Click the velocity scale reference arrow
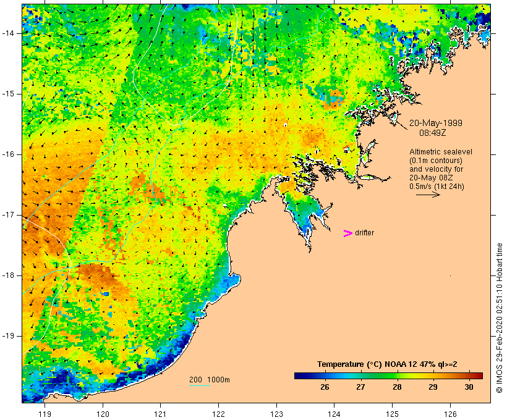 428,195
